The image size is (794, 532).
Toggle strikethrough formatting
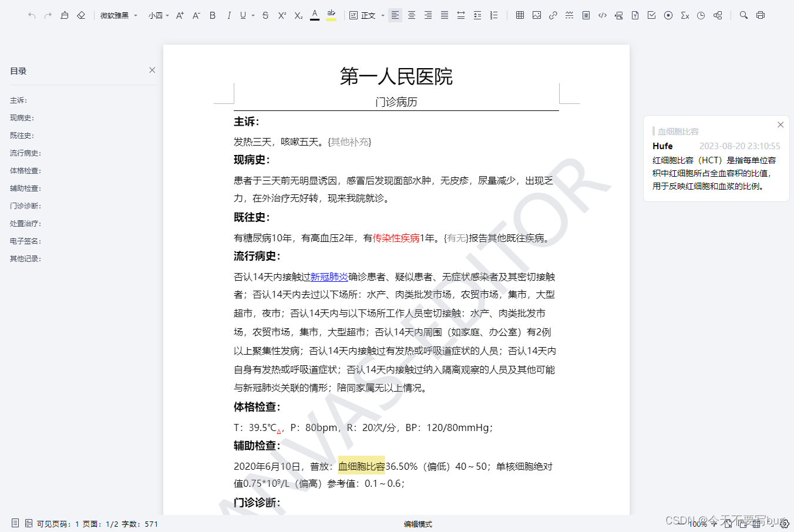click(x=265, y=15)
